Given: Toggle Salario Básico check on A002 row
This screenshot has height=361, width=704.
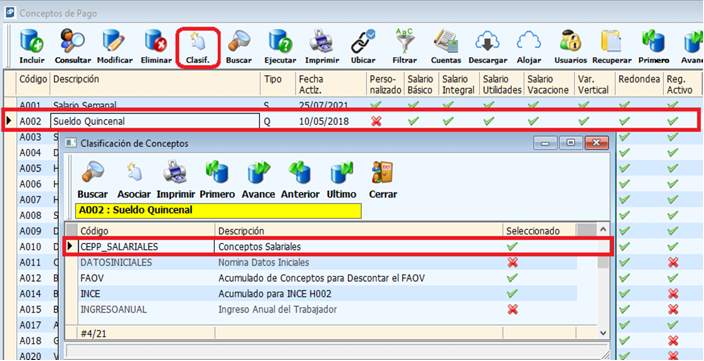Looking at the screenshot, I should tap(413, 121).
